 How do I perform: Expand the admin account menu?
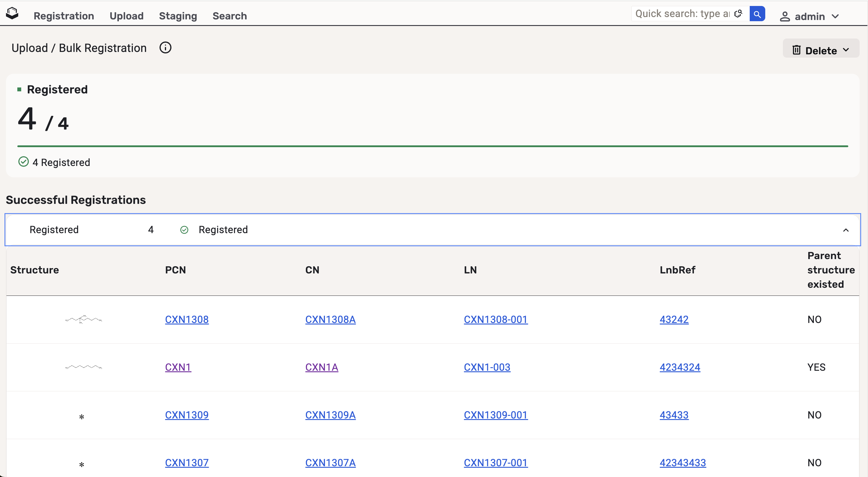coord(835,16)
